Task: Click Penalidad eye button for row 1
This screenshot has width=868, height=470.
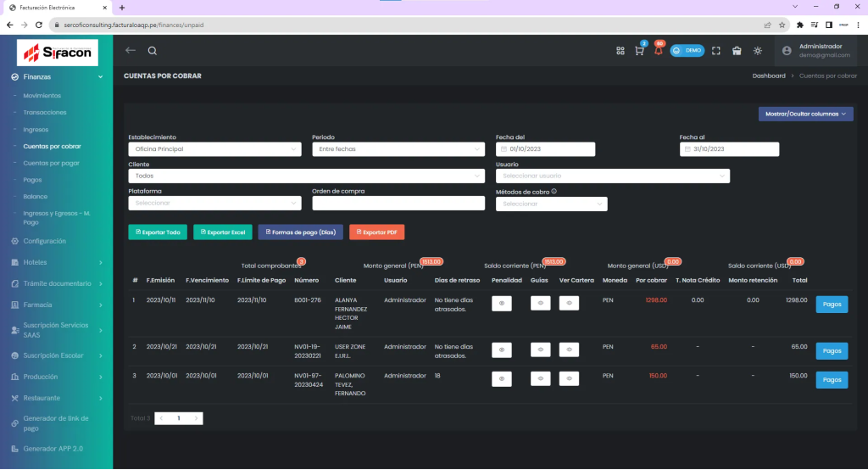Action: (x=501, y=304)
